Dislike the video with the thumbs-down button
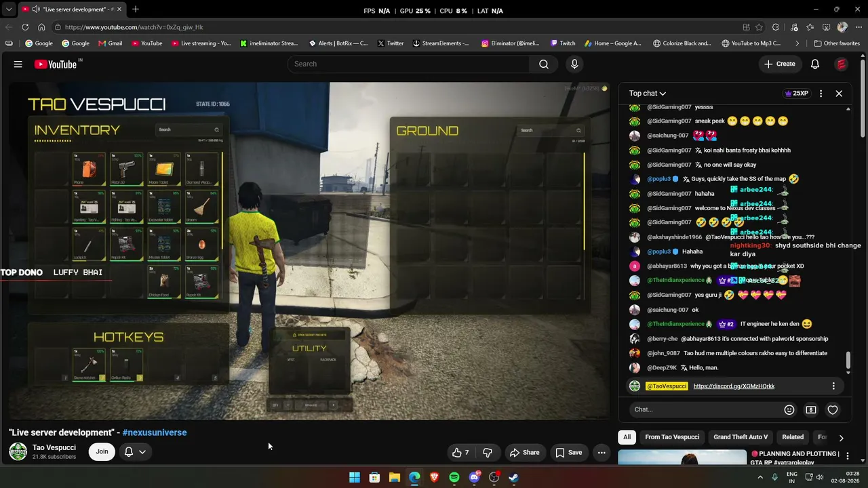Viewport: 868px width, 488px height. (488, 453)
